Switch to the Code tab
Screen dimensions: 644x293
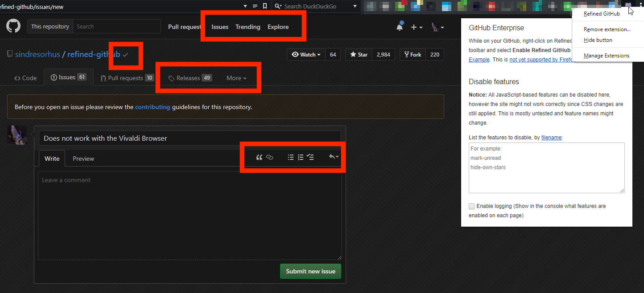point(25,78)
